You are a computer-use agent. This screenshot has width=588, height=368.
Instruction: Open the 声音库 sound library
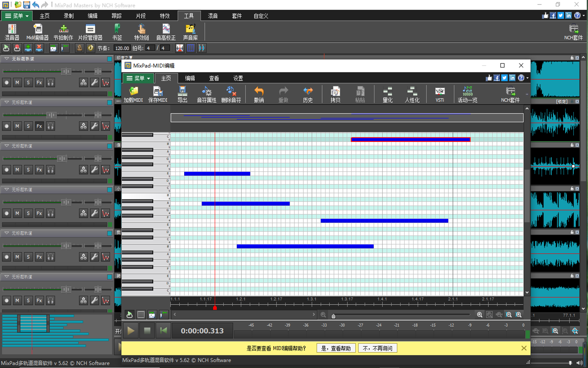(190, 32)
